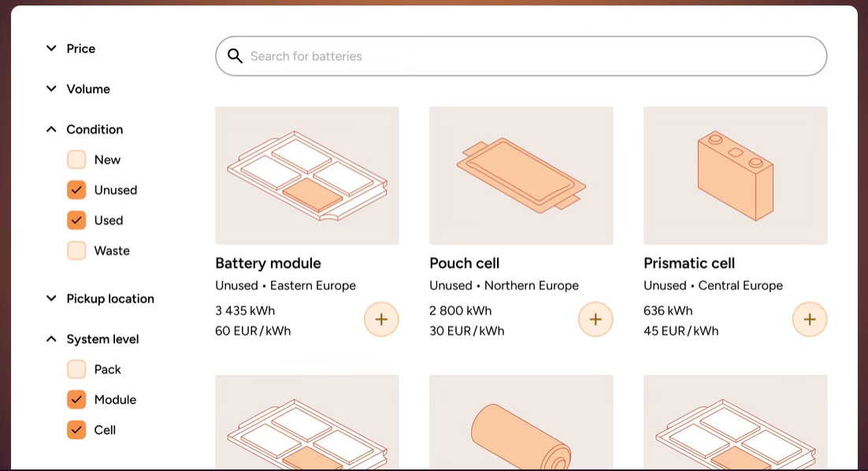Focus the Search for batteries field
868x471 pixels.
521,56
